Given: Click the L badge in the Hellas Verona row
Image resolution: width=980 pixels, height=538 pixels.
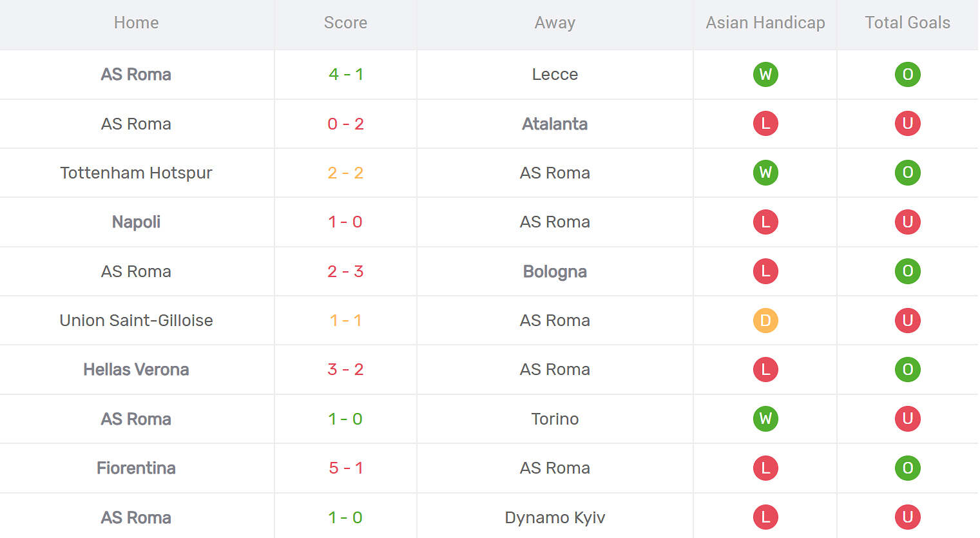Looking at the screenshot, I should pos(765,369).
